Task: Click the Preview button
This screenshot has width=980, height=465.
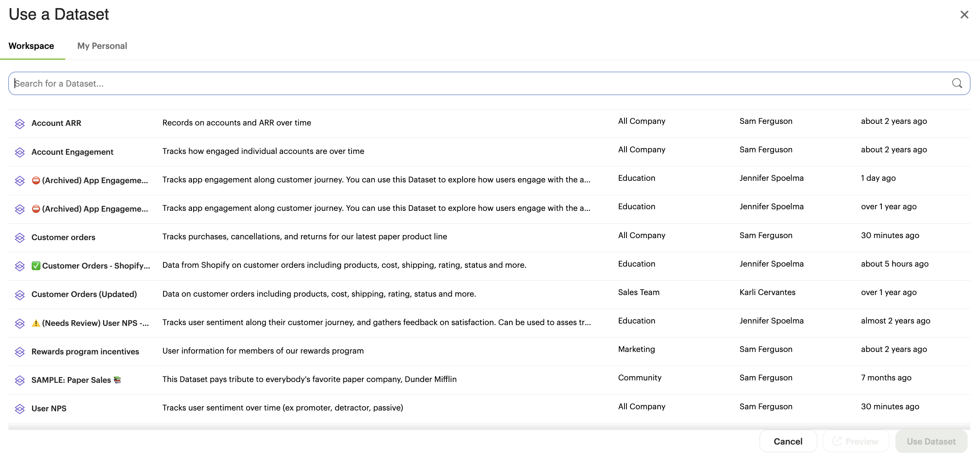Action: pyautogui.click(x=856, y=441)
